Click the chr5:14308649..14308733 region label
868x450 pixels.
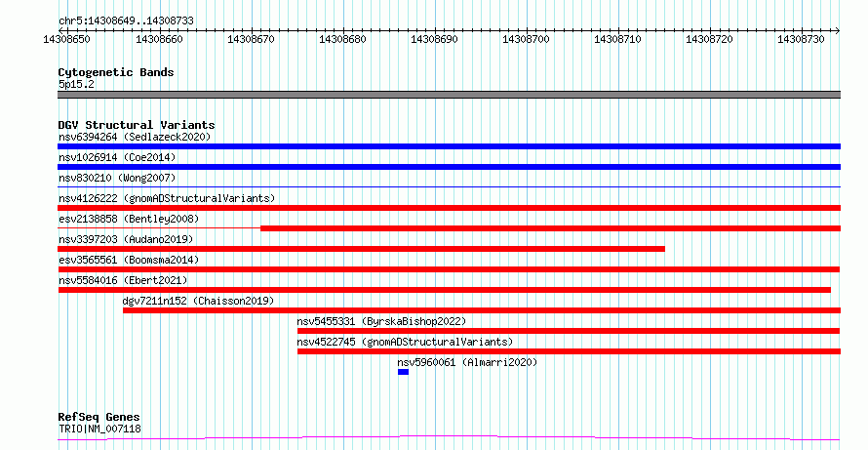coord(126,20)
